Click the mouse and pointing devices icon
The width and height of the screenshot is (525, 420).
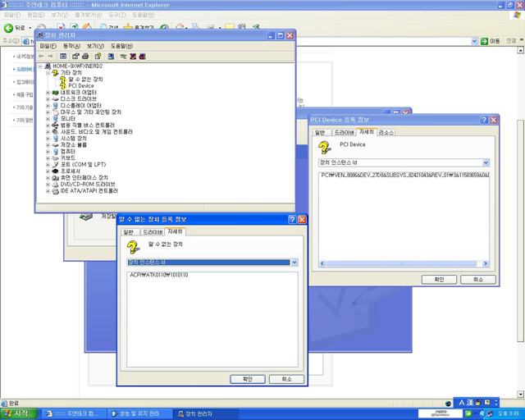56,112
